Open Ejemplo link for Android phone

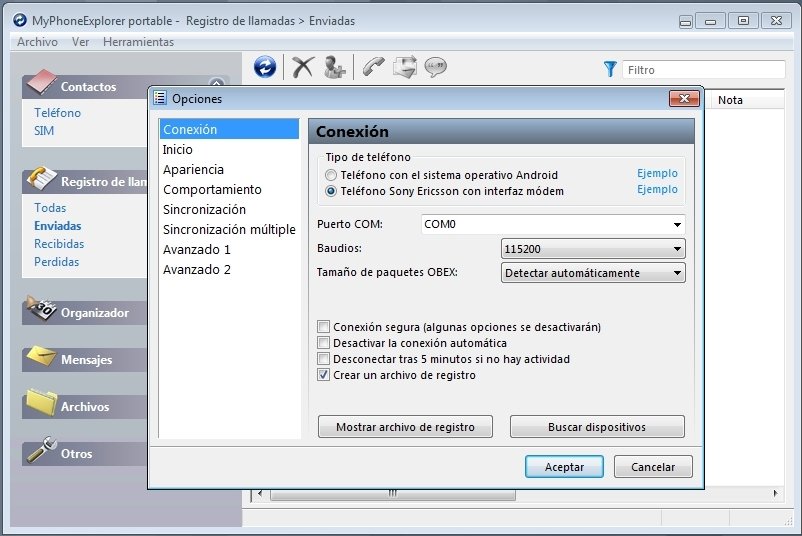(x=657, y=173)
